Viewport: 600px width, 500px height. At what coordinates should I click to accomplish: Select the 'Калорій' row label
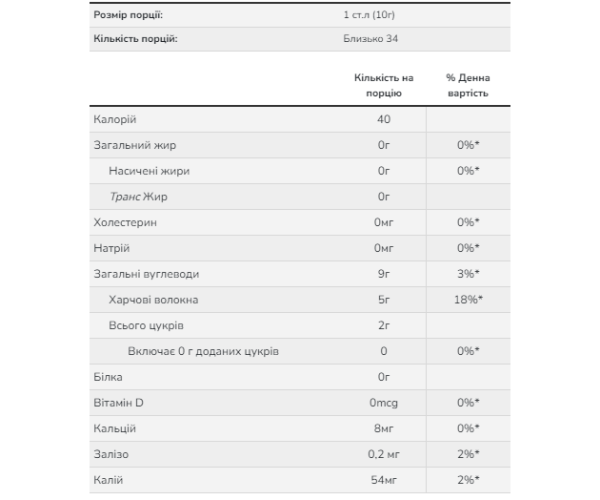(x=114, y=119)
